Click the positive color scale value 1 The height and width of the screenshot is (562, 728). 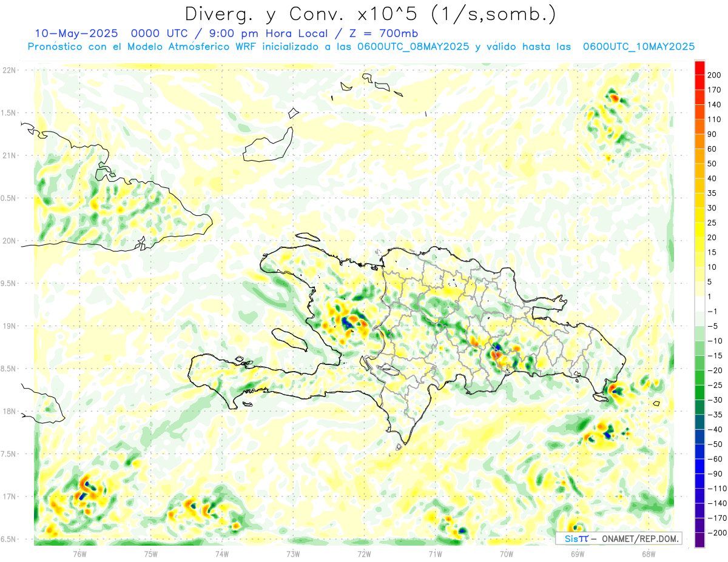pos(710,297)
